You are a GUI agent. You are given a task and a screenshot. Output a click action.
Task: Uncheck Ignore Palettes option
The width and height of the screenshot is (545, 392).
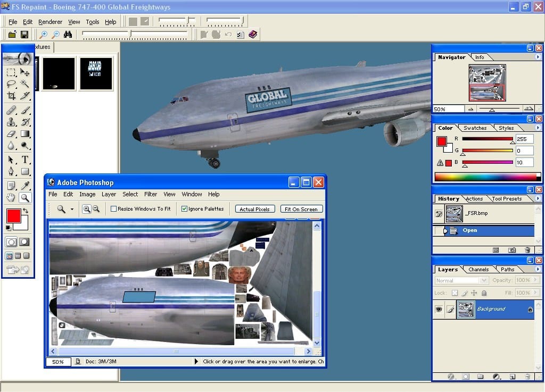click(x=184, y=209)
